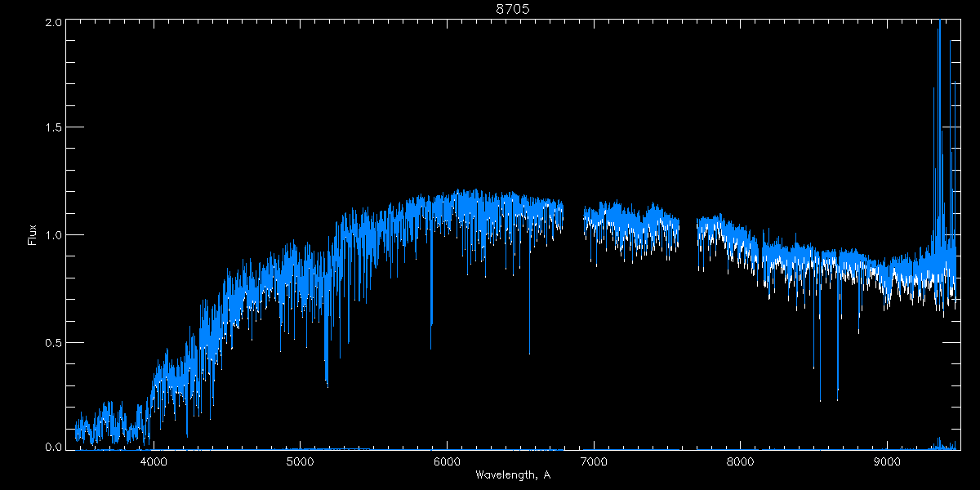Mark the deep absorption line near 6560 Å
980x490 pixels.
click(529, 351)
